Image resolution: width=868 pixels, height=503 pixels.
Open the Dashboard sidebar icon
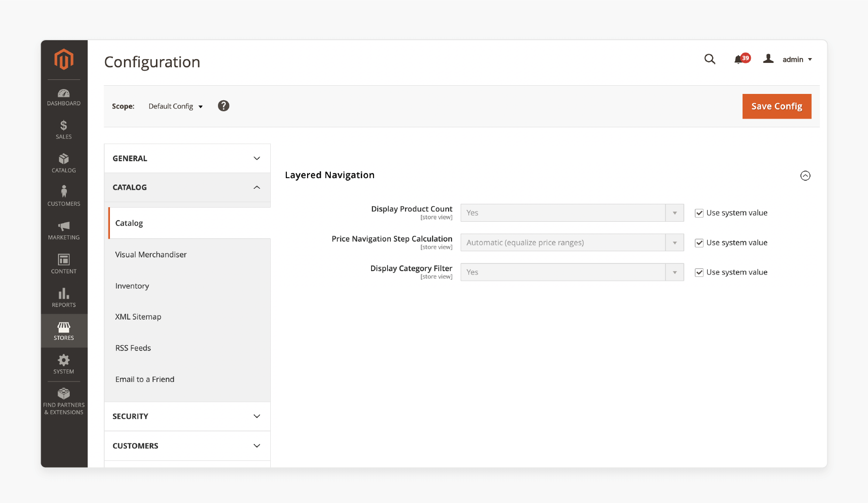coord(64,97)
